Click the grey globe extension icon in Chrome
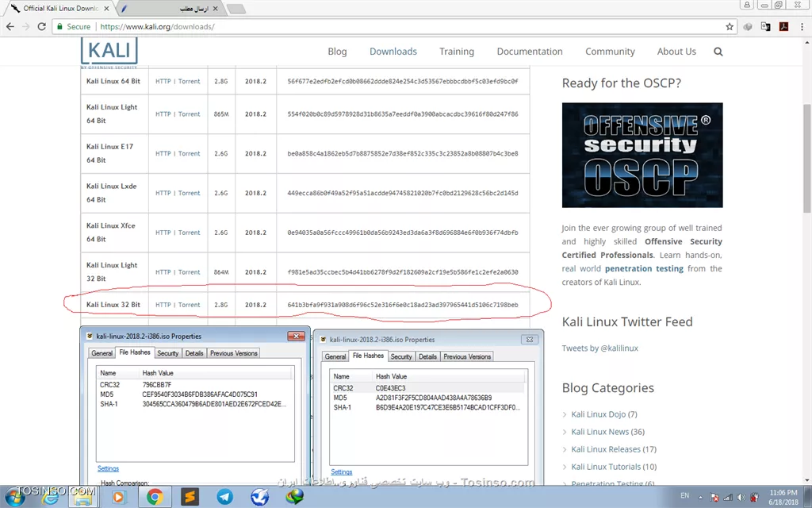 point(747,26)
